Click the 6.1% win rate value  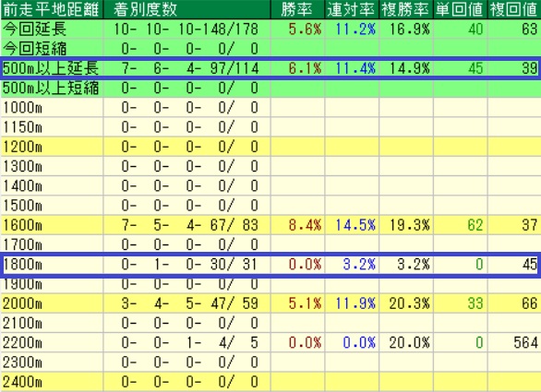point(305,68)
